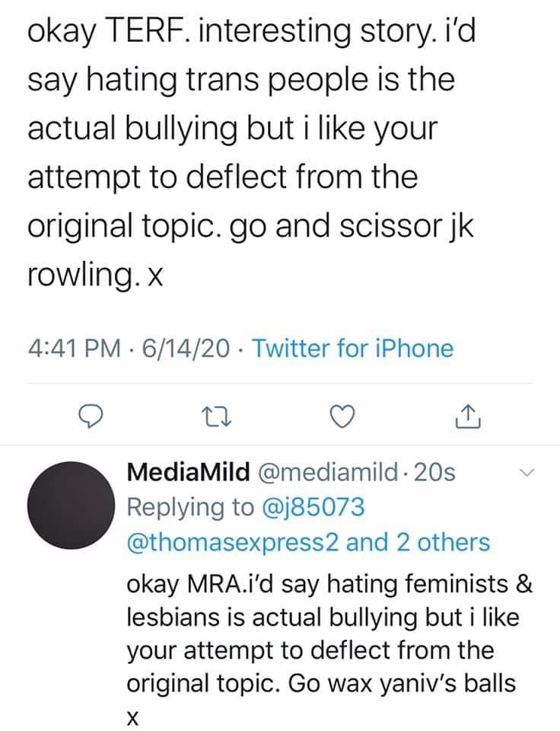Tap the 'Replying to' label
Image resolution: width=560 pixels, height=731 pixels.
(x=193, y=507)
